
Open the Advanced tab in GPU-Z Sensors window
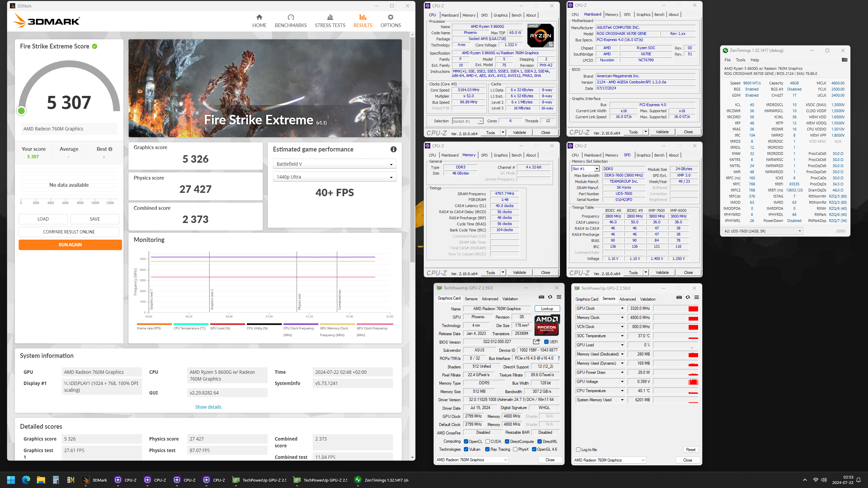coord(627,299)
